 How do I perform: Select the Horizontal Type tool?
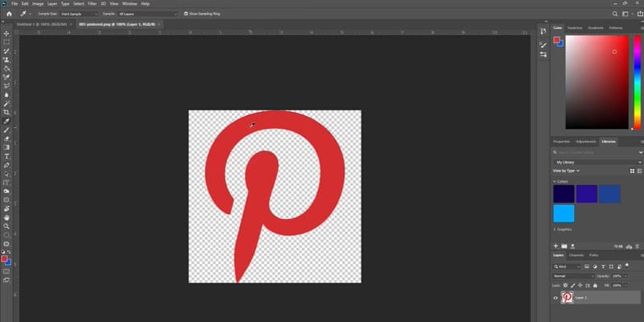pyautogui.click(x=6, y=156)
